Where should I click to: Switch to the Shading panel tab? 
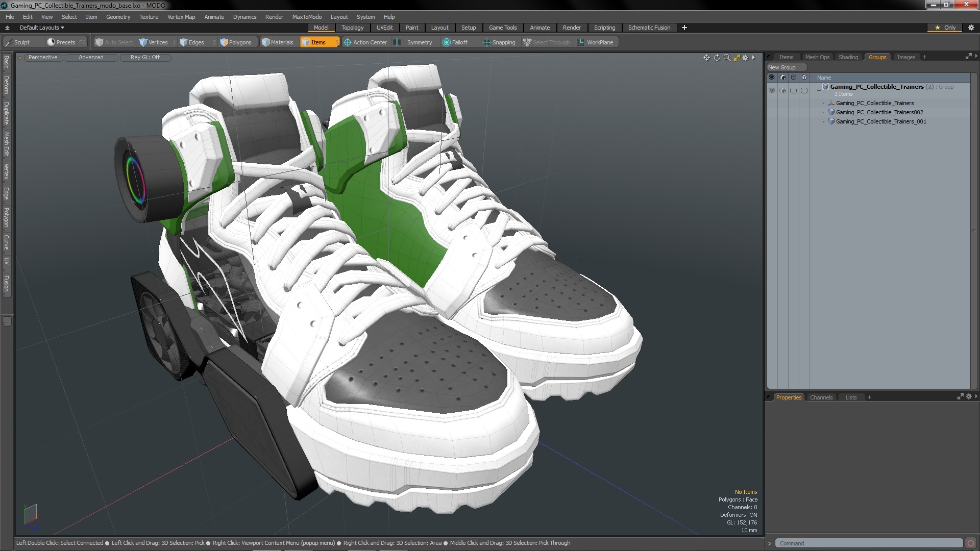click(x=848, y=57)
